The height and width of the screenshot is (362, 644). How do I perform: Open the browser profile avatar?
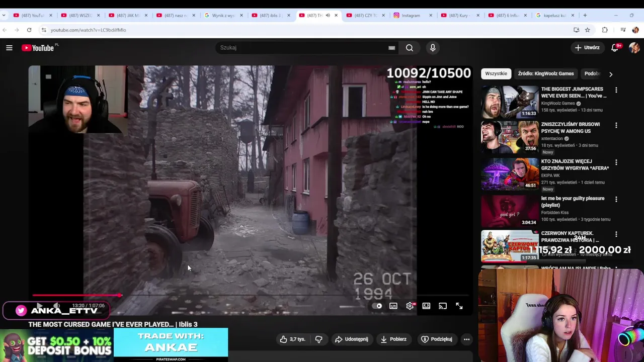635,30
